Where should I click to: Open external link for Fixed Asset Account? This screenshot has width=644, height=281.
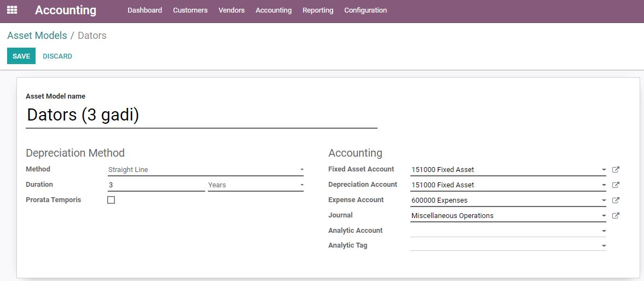pos(616,169)
